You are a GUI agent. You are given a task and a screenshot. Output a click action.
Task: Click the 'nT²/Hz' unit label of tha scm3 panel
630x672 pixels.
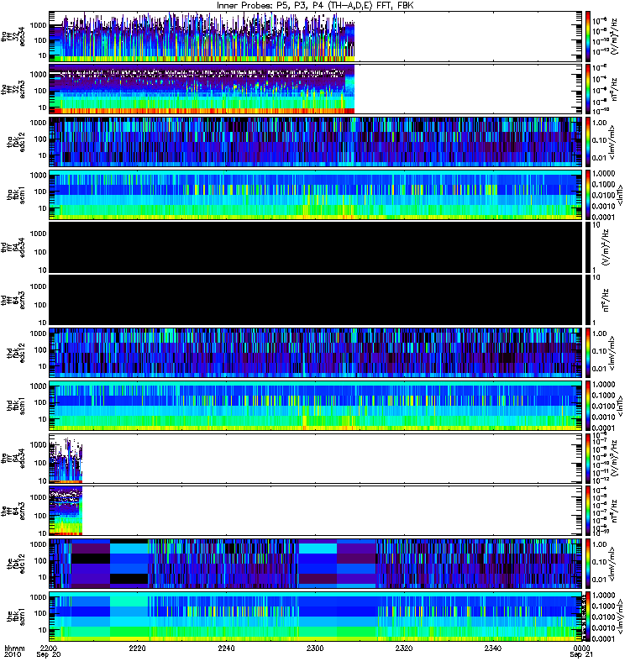point(613,89)
